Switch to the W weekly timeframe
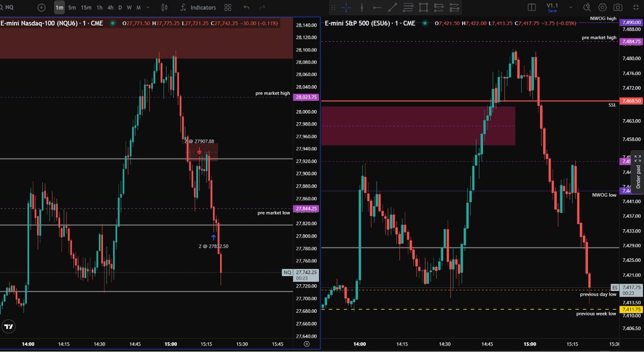 (x=129, y=8)
